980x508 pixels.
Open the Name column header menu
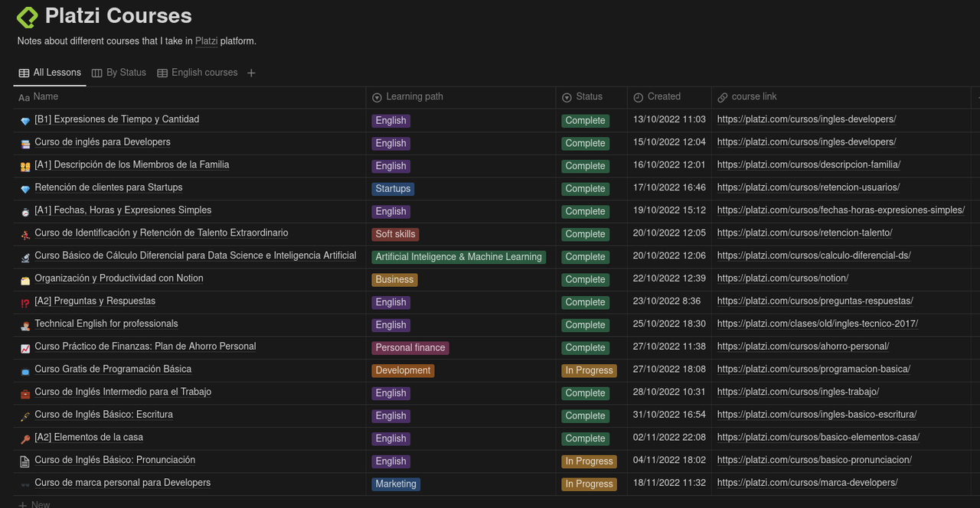pyautogui.click(x=190, y=97)
